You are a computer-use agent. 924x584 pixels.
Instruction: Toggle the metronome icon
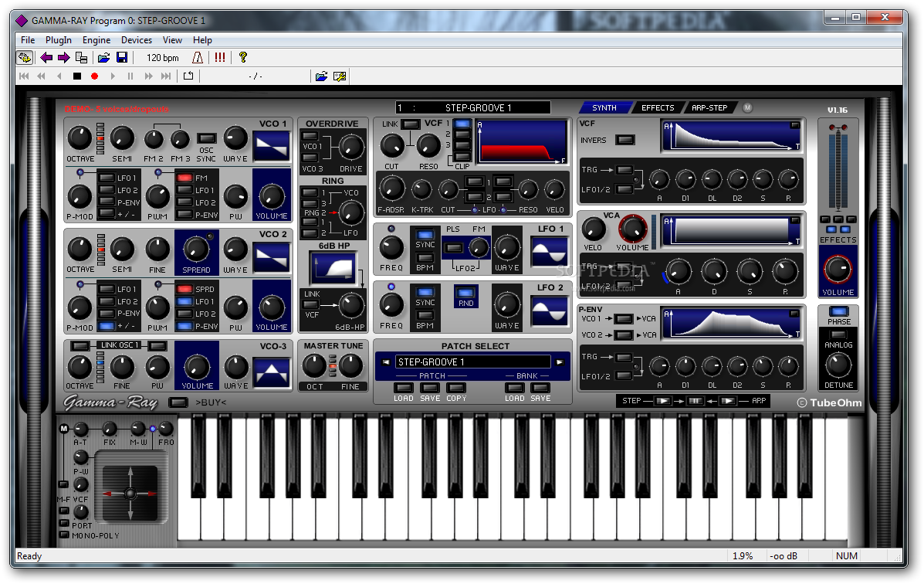click(x=198, y=57)
